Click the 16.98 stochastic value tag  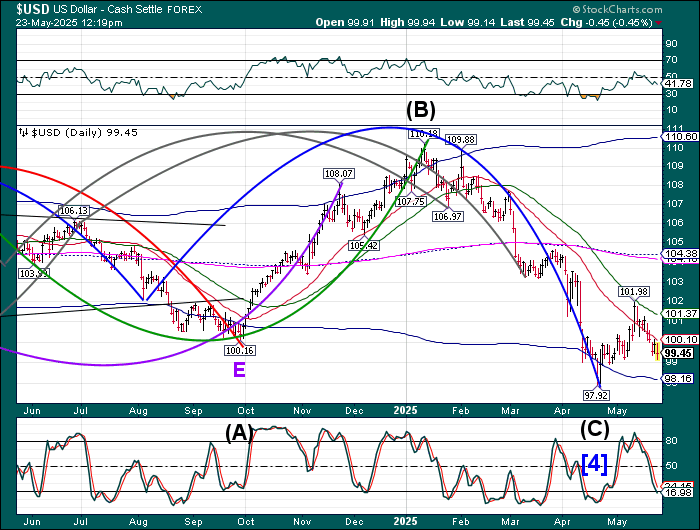678,492
